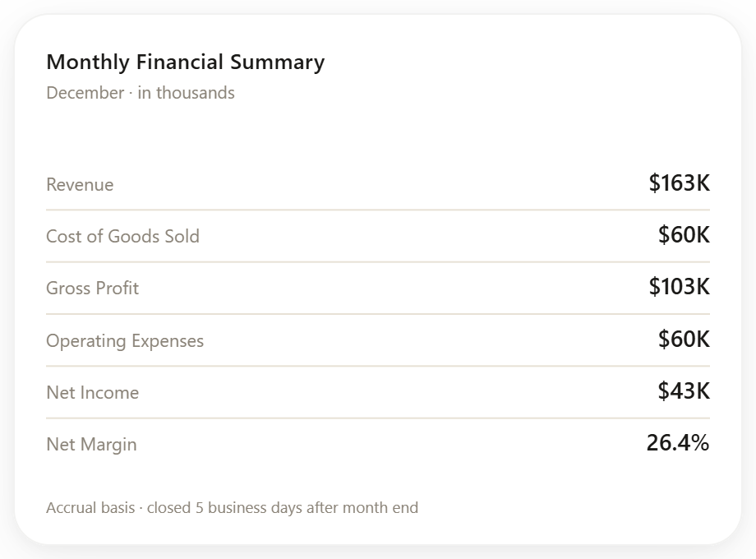Select the $60K cost of goods value
Screen dimensions: 756x559
[684, 235]
